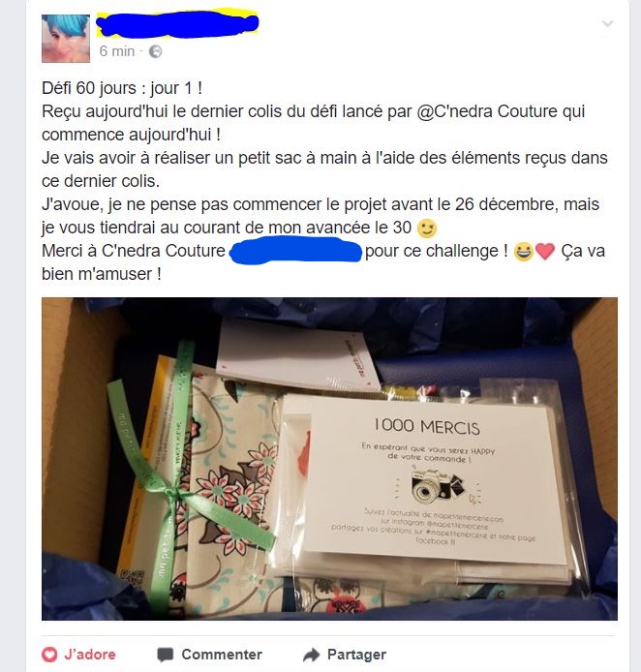Click the redacted tagged name after Couture
This screenshot has width=641, height=672.
click(295, 252)
